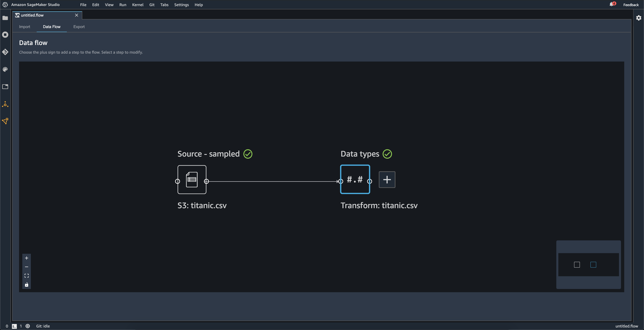Click the zoom in icon on canvas

(26, 258)
